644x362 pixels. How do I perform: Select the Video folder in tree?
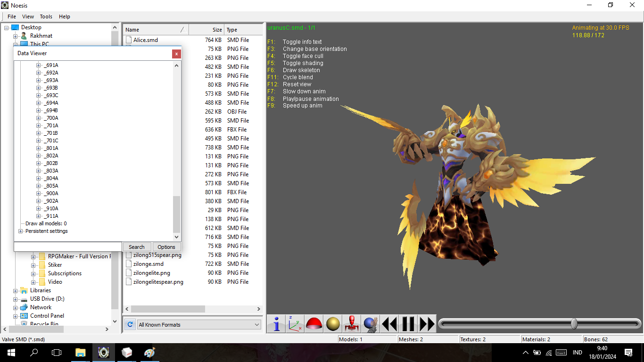[55, 282]
